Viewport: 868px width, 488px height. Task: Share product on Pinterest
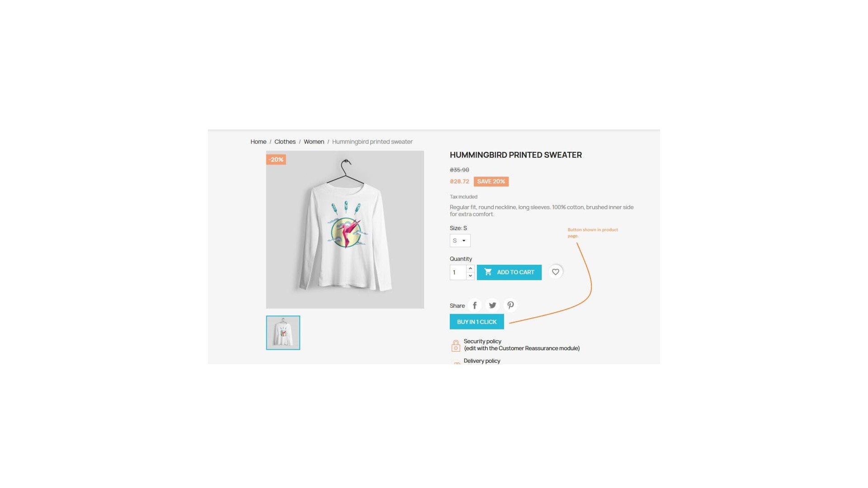pyautogui.click(x=510, y=305)
